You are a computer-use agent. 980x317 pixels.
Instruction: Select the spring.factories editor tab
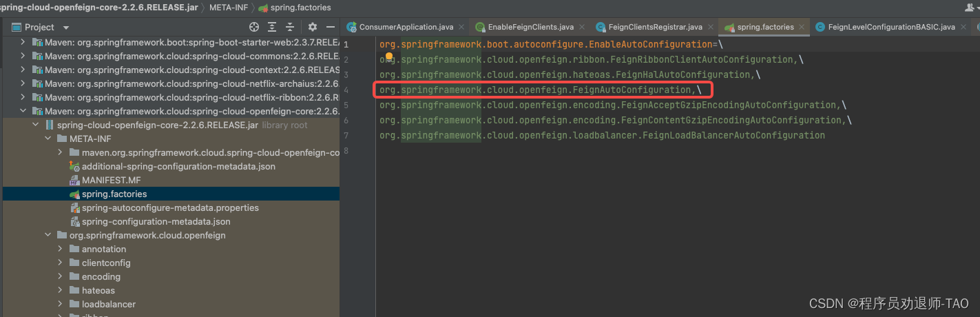[x=765, y=27]
